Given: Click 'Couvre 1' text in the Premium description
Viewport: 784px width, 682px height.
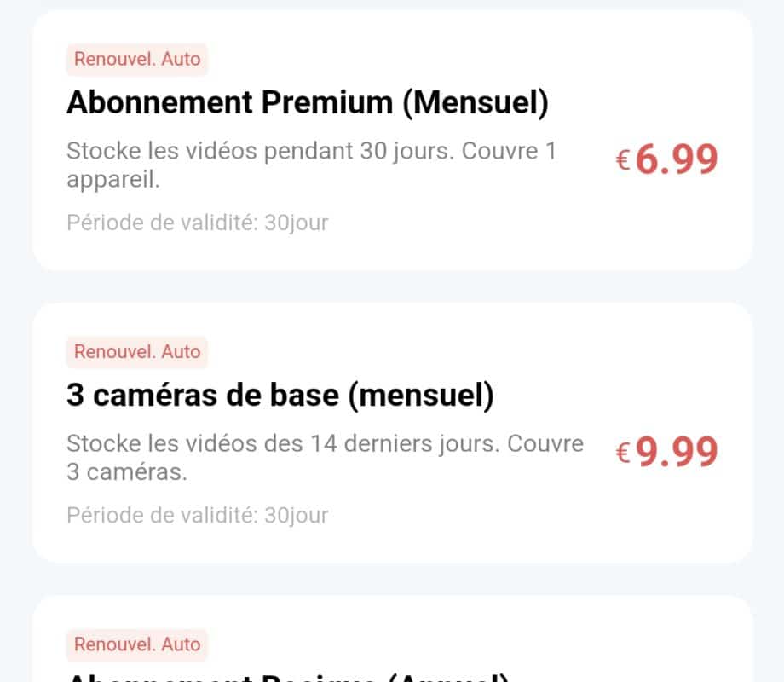Looking at the screenshot, I should click(509, 151).
